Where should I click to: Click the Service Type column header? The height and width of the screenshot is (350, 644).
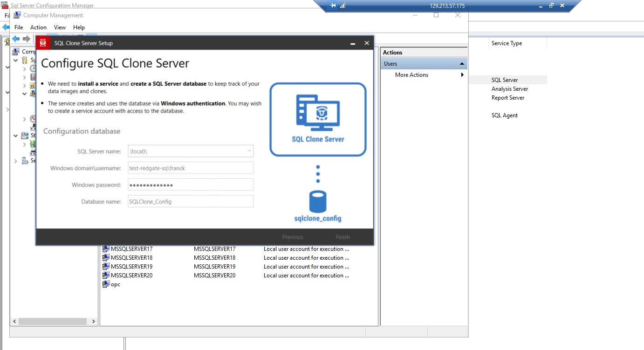(507, 43)
